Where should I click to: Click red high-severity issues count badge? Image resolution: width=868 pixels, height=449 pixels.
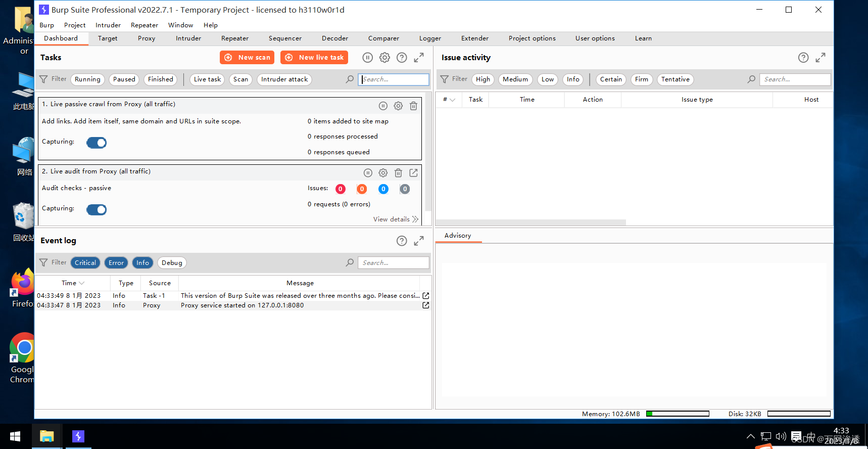(x=341, y=189)
